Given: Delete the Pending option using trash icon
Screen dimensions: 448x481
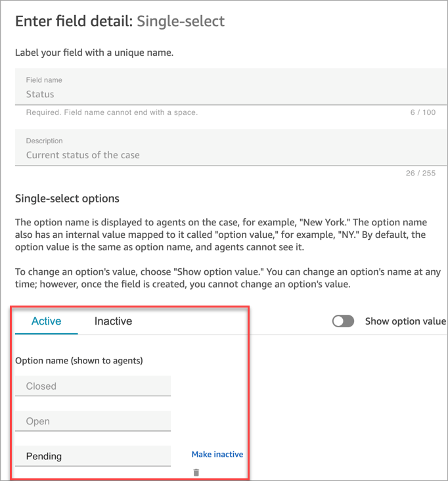Looking at the screenshot, I should coord(196,472).
